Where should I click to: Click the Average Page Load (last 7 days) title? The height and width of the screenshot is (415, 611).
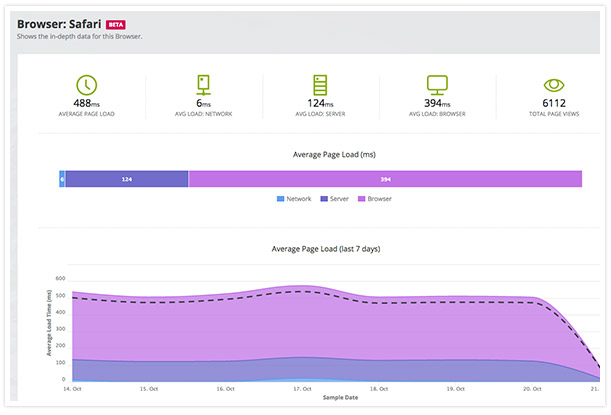pos(326,249)
